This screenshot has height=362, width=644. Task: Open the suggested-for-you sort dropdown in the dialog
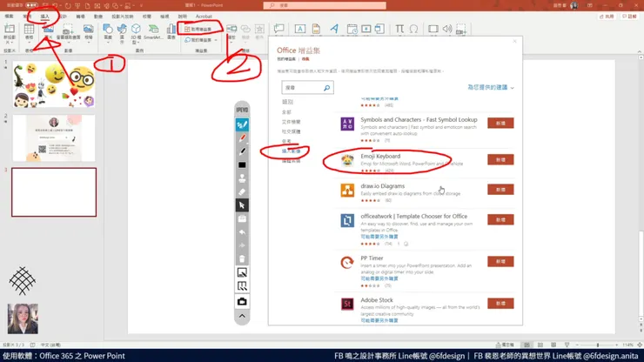coord(491,87)
